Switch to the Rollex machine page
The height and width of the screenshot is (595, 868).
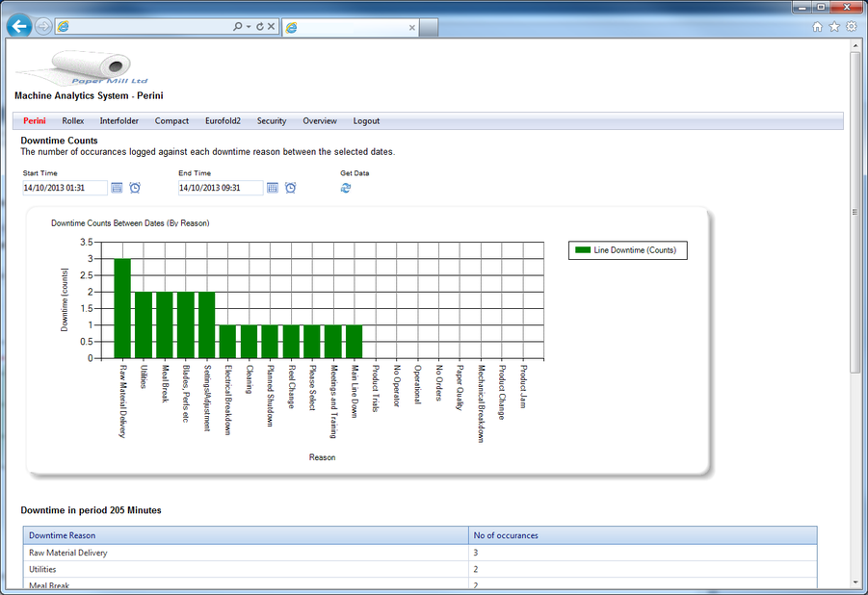[x=73, y=121]
